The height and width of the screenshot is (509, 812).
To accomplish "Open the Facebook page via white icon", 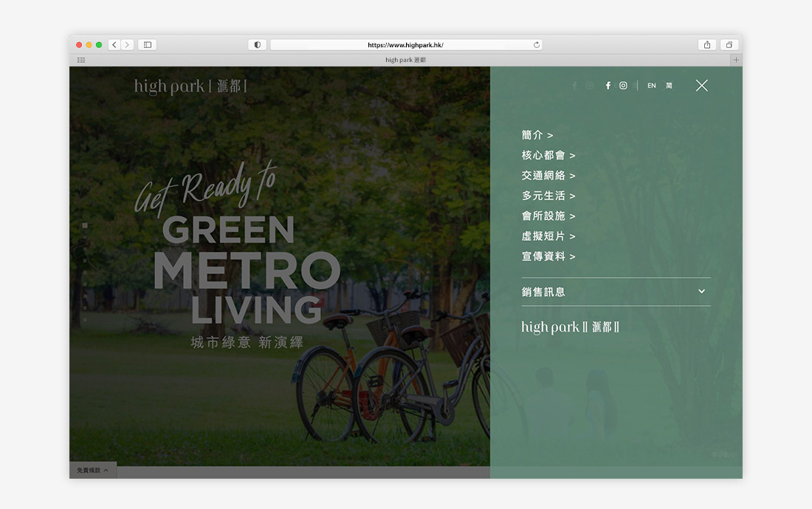I will [608, 86].
